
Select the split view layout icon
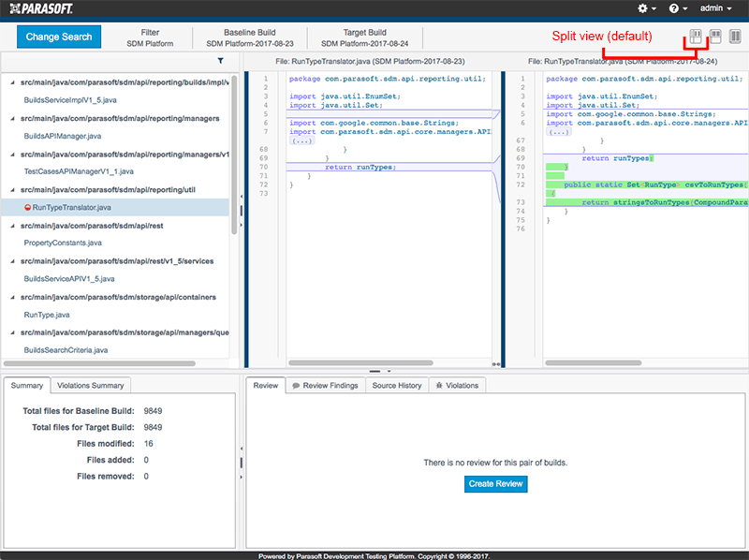696,37
